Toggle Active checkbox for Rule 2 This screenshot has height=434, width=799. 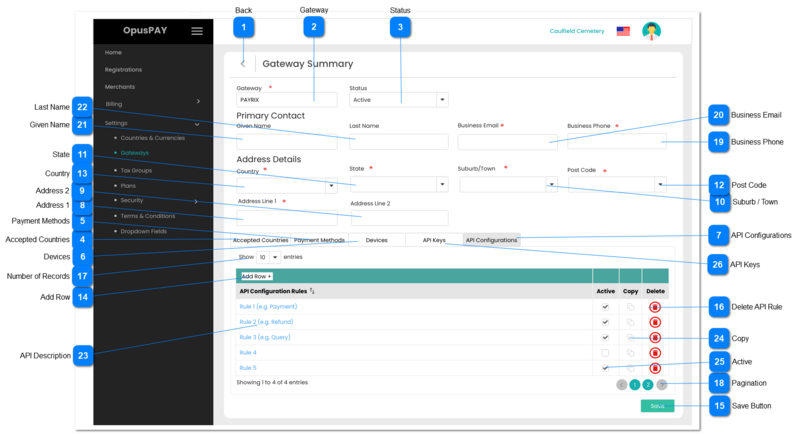click(605, 322)
